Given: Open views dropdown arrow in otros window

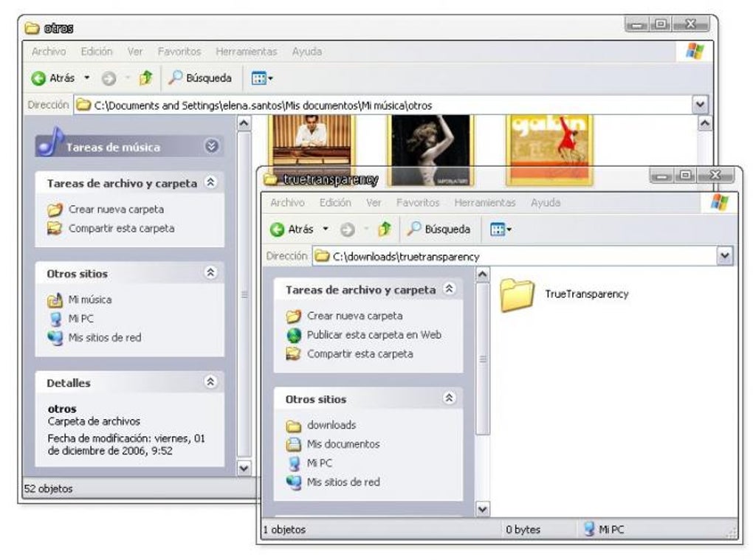Looking at the screenshot, I should 270,78.
